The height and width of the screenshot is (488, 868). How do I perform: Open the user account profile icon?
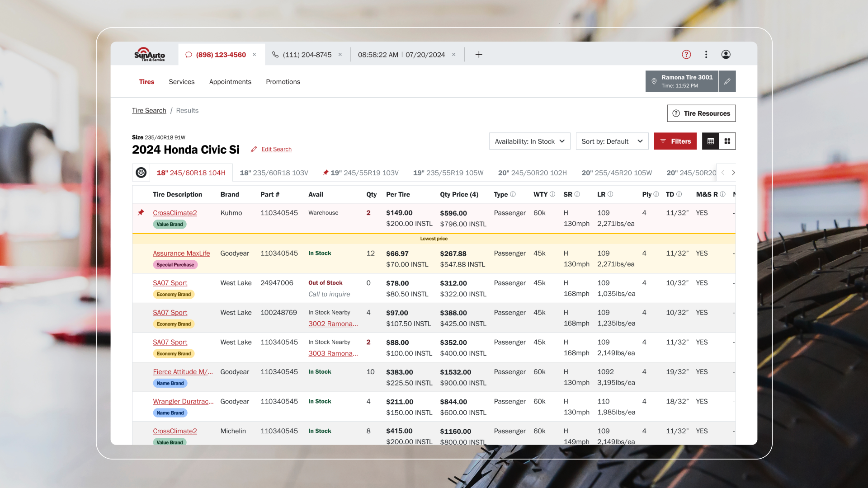[x=726, y=55]
